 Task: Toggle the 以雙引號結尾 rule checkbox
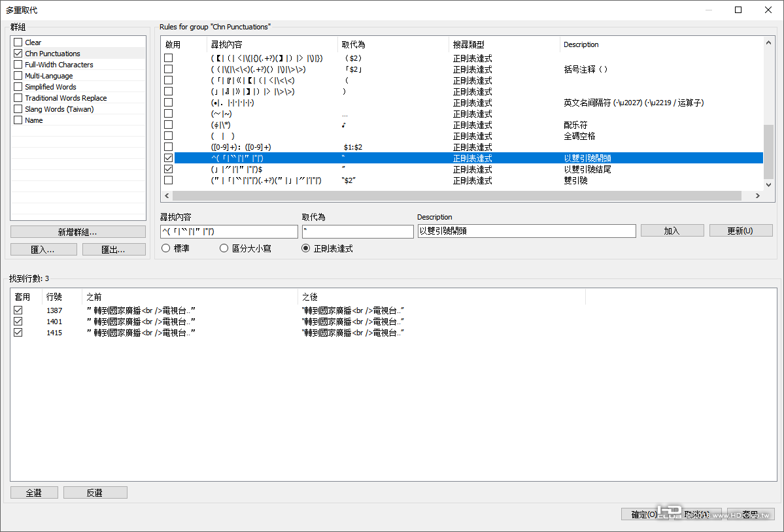click(169, 169)
